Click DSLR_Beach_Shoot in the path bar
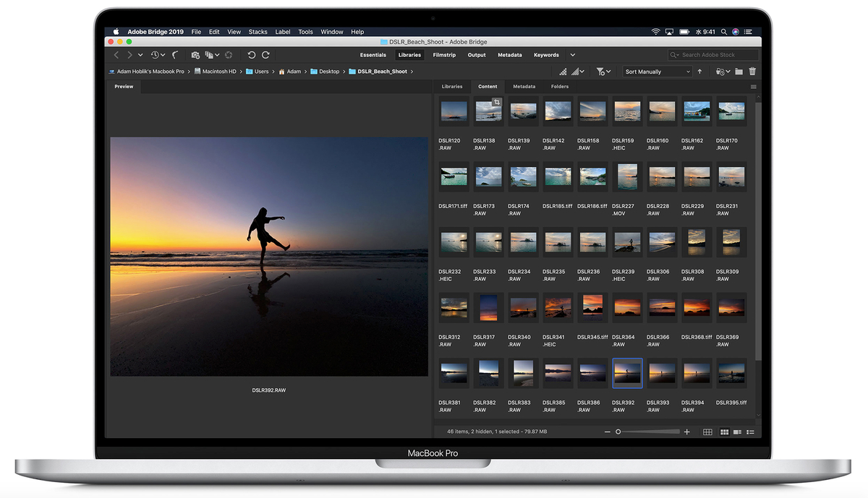The image size is (868, 498). click(378, 72)
